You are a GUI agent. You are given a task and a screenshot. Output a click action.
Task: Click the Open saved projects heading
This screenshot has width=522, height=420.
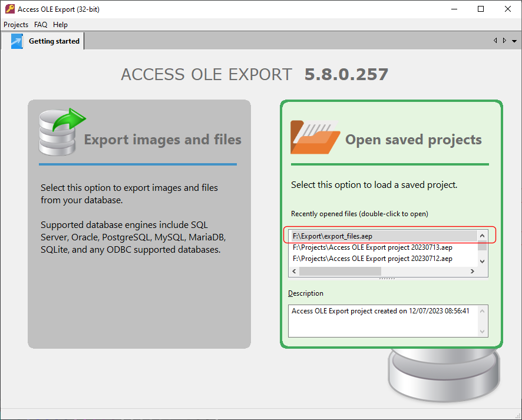pos(413,140)
